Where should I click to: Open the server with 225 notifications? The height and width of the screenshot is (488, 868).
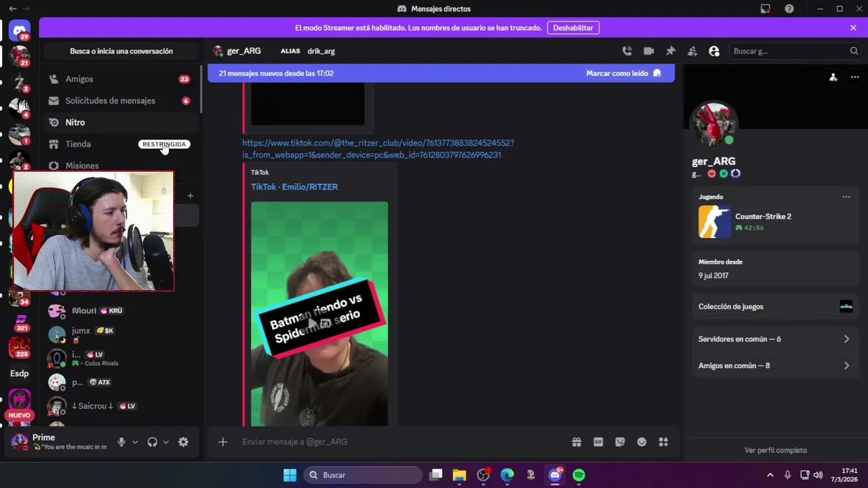pyautogui.click(x=20, y=347)
